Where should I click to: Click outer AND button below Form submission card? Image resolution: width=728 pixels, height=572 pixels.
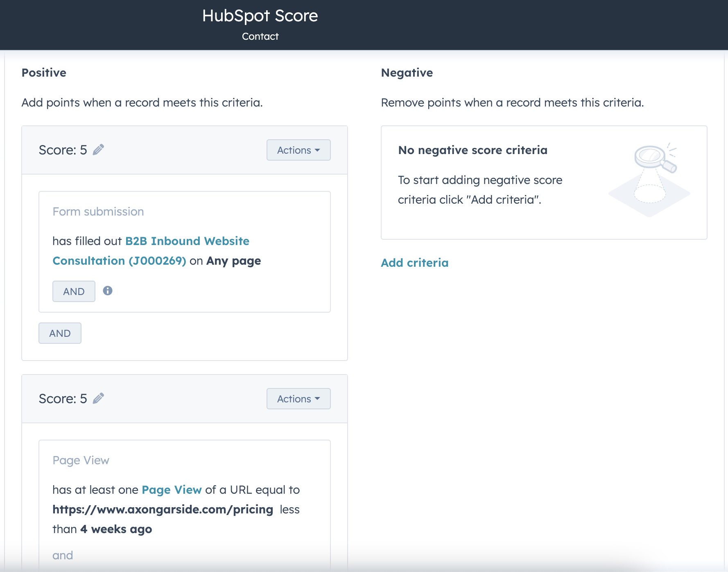click(60, 333)
